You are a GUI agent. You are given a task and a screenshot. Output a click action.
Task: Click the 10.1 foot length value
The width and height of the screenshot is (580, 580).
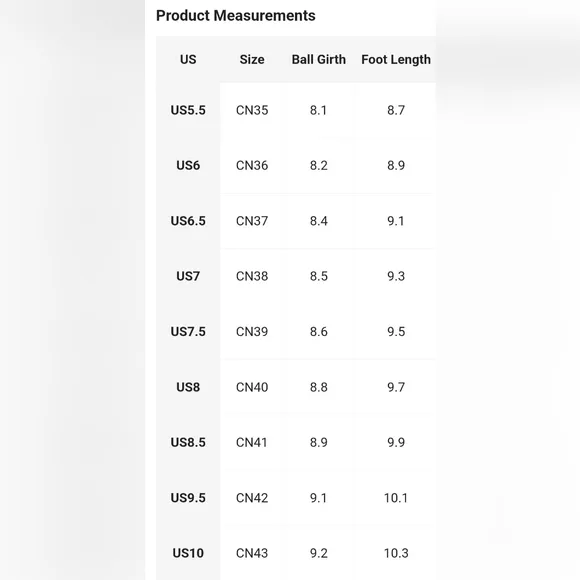click(x=396, y=498)
